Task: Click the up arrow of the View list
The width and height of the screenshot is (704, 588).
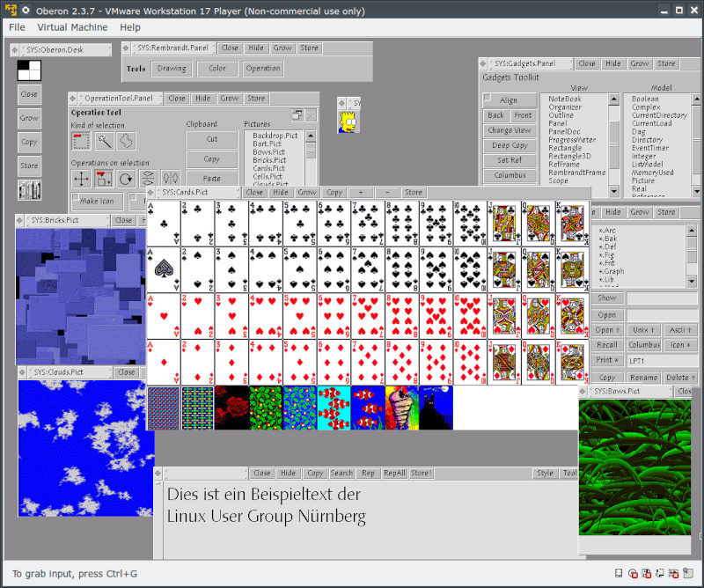Action: pos(614,99)
